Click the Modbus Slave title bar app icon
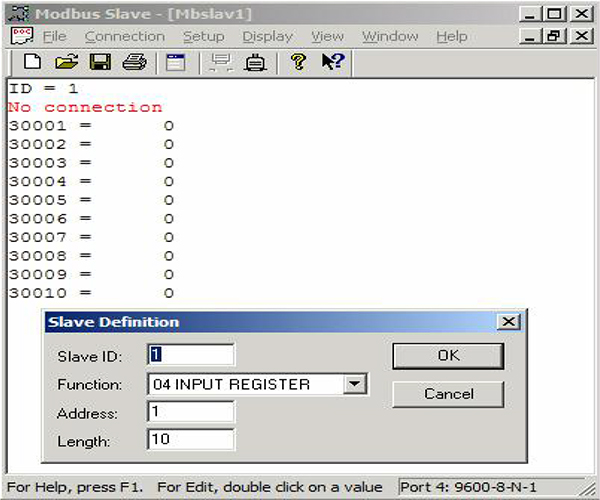600x500 pixels. click(x=19, y=13)
